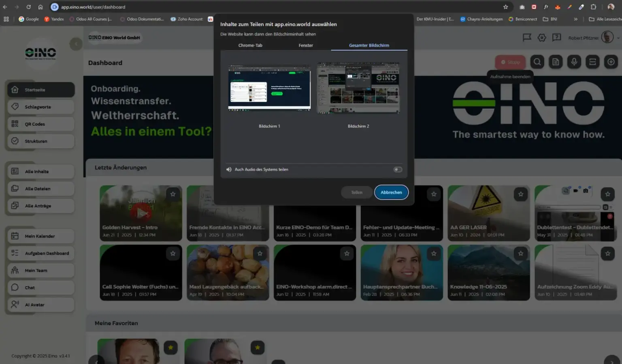Favorite the Knowledge 11-06-2025 card star
This screenshot has width=622, height=364.
(521, 253)
